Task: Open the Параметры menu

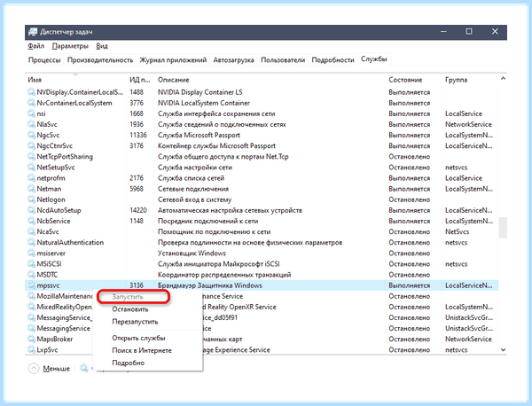Action: pyautogui.click(x=70, y=46)
